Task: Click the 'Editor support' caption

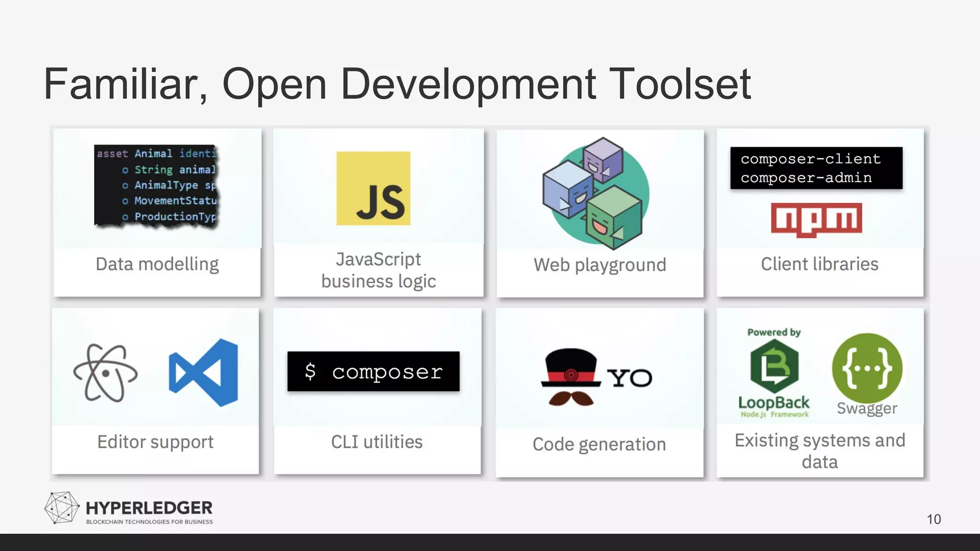Action: (x=155, y=442)
